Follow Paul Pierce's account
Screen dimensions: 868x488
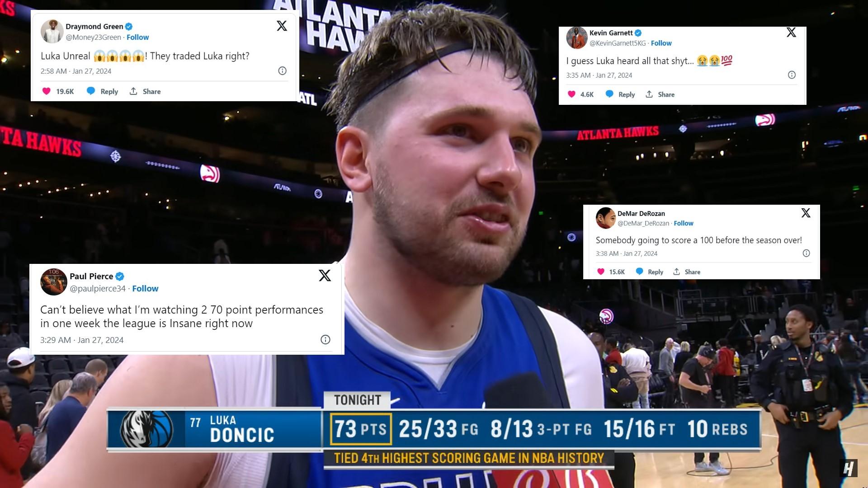[145, 288]
